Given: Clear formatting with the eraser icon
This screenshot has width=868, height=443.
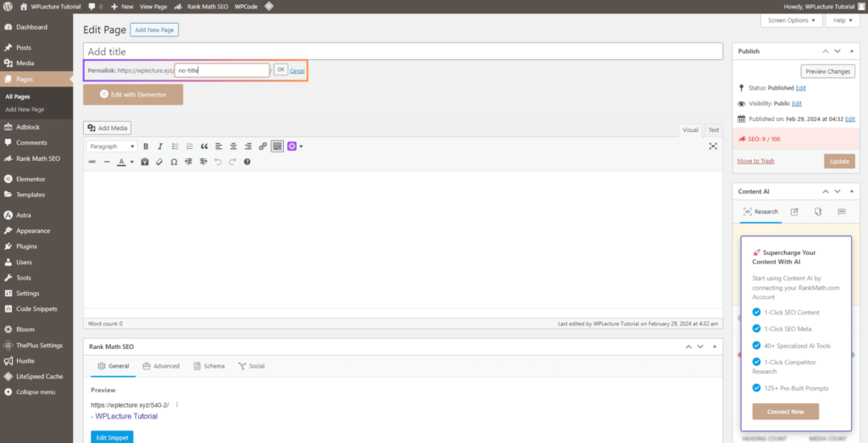Looking at the screenshot, I should 159,162.
